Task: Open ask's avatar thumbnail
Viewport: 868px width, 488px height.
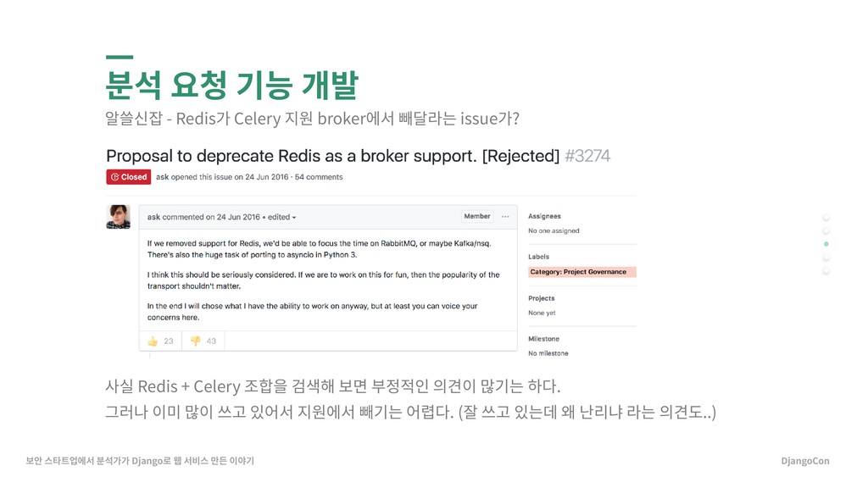Action: pos(119,217)
